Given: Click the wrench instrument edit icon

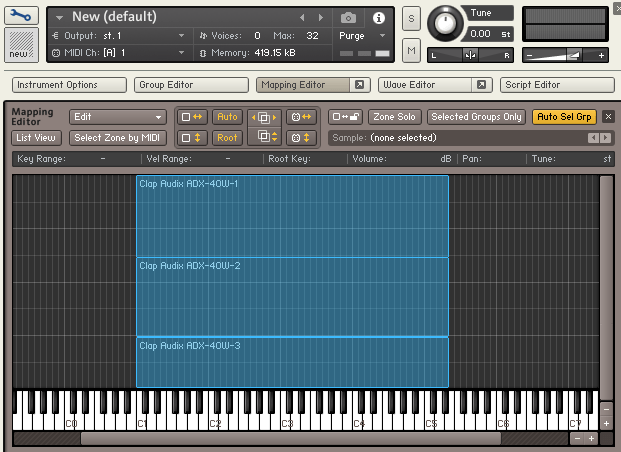Looking at the screenshot, I should click(x=23, y=18).
